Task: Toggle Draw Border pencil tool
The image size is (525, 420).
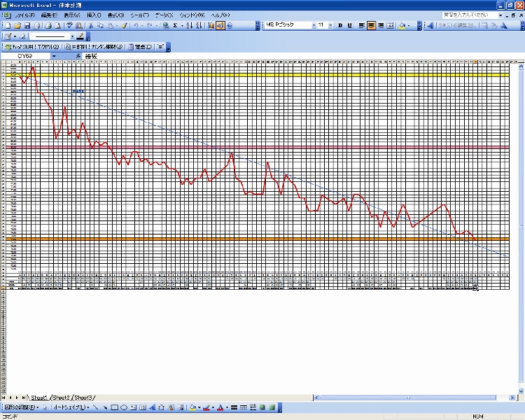Action: point(8,36)
